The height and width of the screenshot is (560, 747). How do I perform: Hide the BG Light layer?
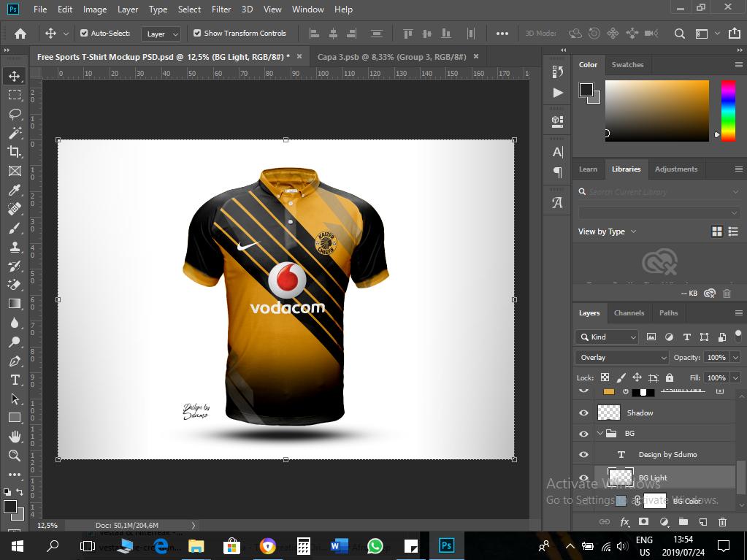583,477
